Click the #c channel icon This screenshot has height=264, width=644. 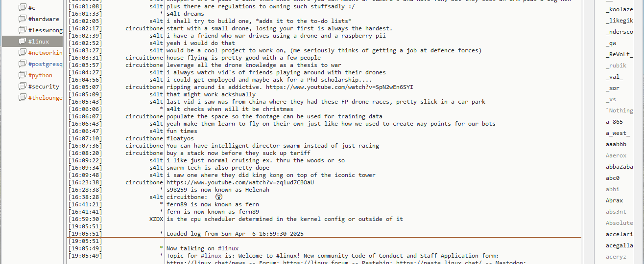pos(22,8)
